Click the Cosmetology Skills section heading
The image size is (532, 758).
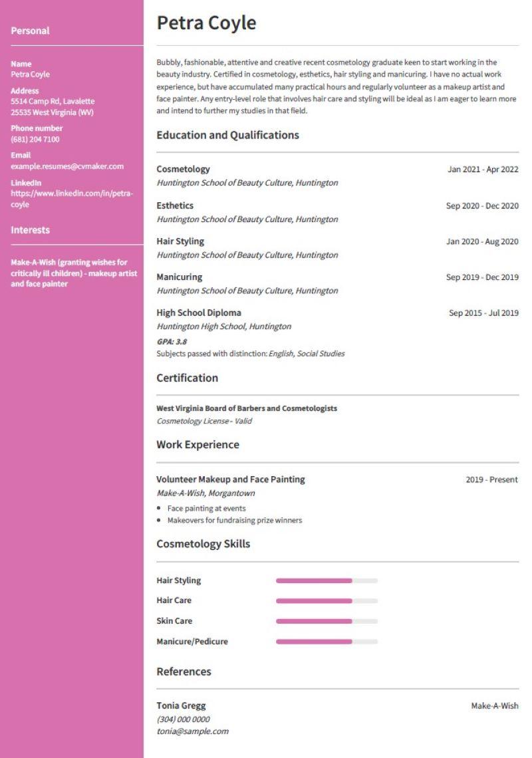(x=203, y=543)
